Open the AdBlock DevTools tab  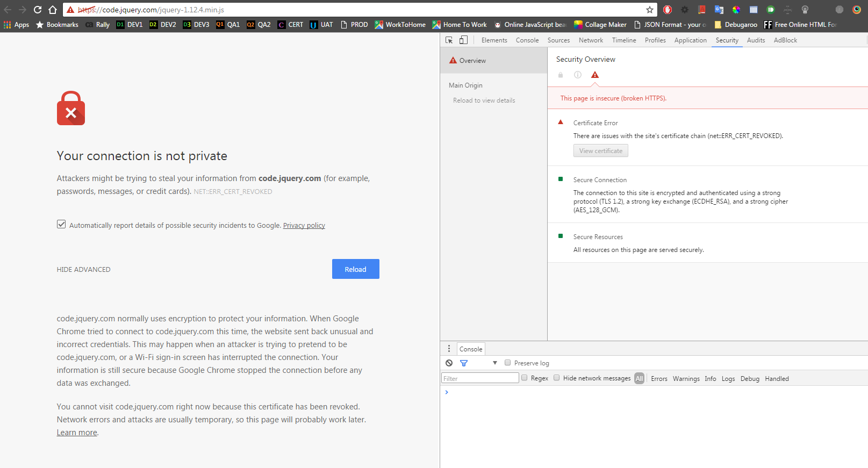click(x=785, y=40)
